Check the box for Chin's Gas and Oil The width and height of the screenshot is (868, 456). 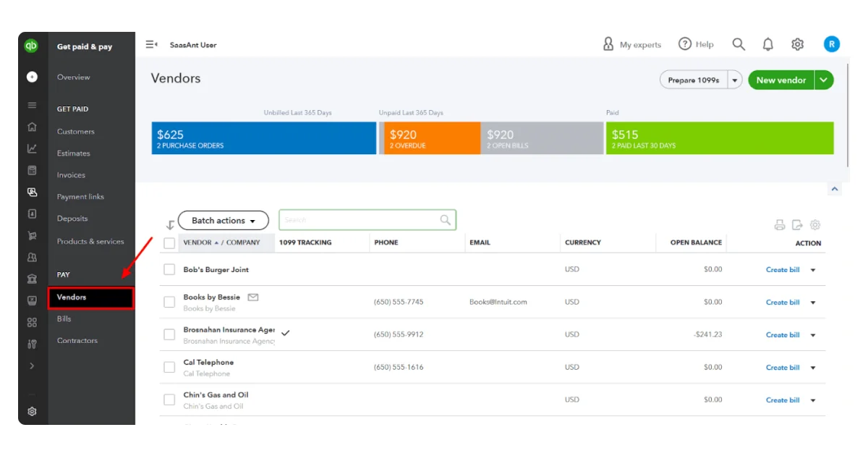click(x=169, y=400)
